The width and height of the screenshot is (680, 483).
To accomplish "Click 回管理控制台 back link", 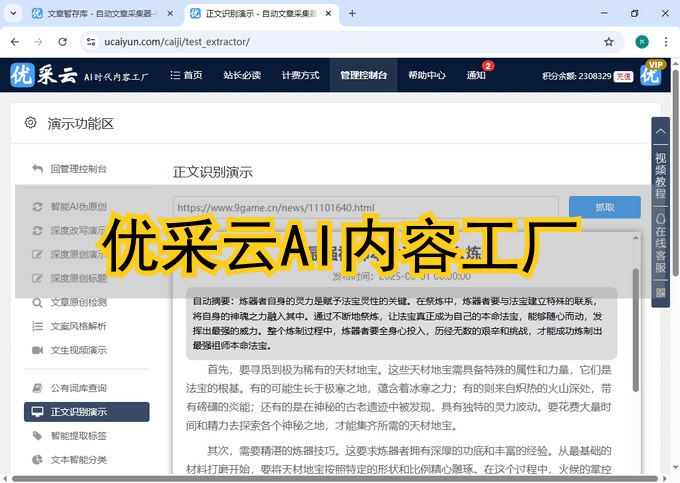I will click(x=78, y=169).
